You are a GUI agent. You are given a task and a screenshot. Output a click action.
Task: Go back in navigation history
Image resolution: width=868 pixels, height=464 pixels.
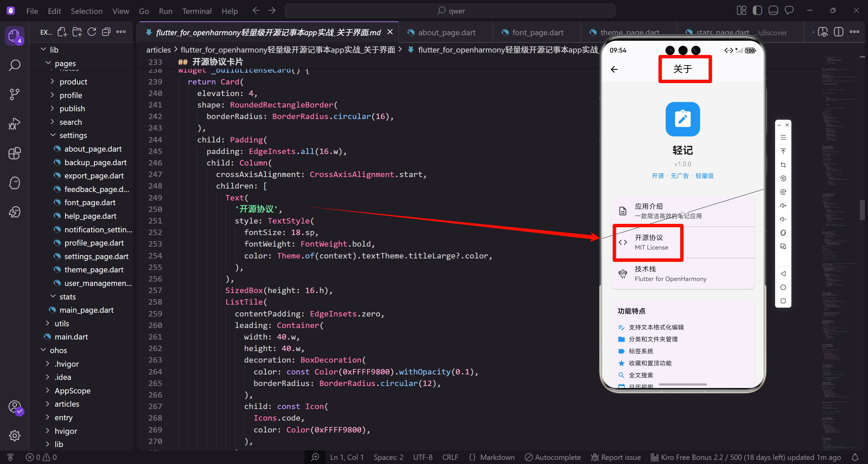point(256,11)
